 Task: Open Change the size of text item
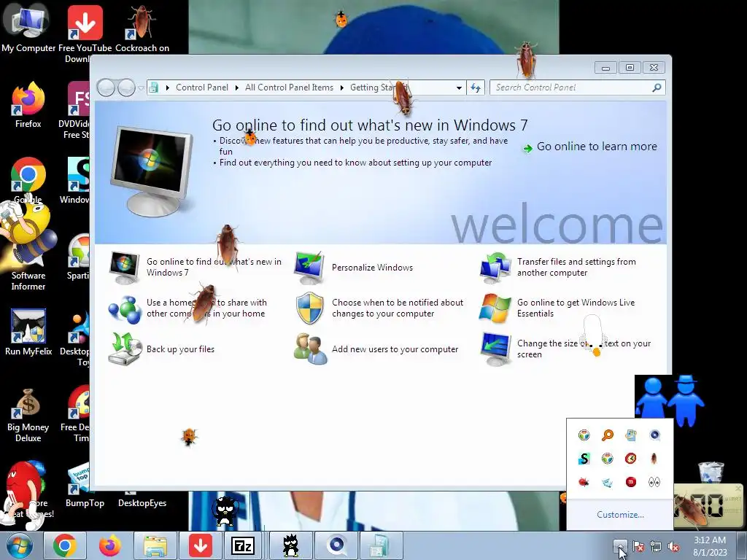pyautogui.click(x=565, y=349)
